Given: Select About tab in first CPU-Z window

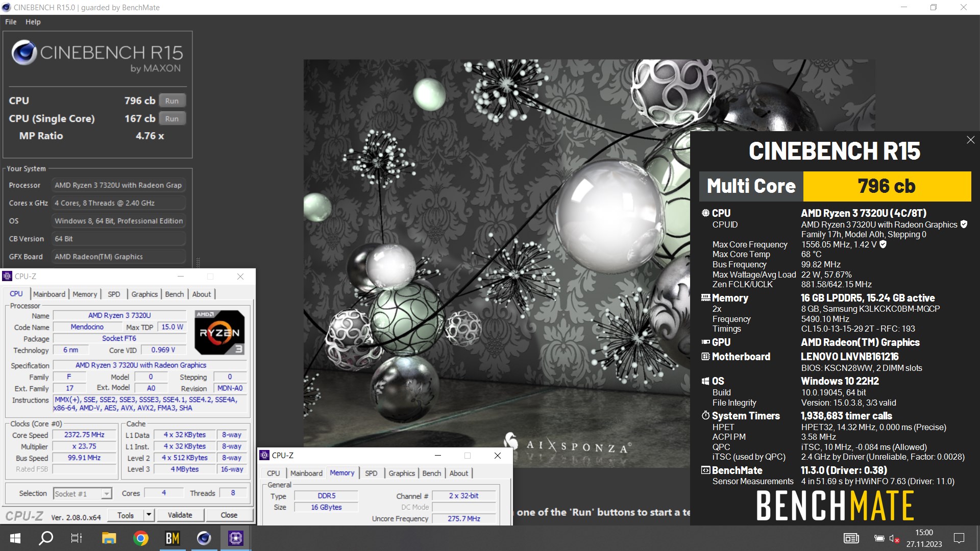Looking at the screenshot, I should click(202, 294).
